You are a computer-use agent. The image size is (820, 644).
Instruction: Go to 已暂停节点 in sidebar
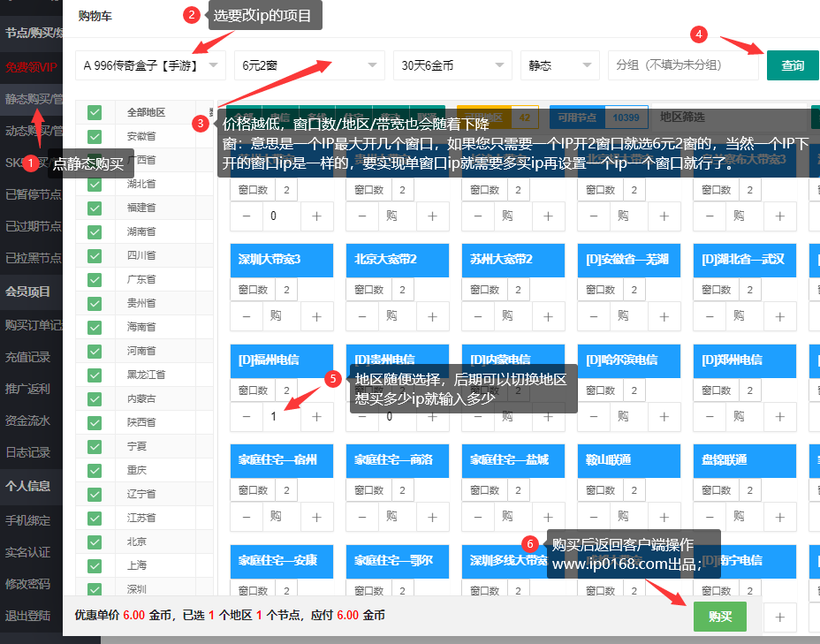coord(32,194)
